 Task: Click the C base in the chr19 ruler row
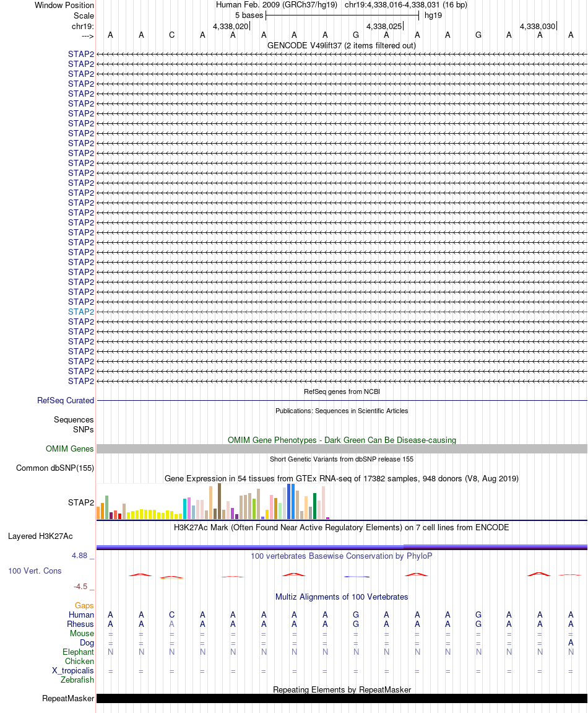[172, 35]
